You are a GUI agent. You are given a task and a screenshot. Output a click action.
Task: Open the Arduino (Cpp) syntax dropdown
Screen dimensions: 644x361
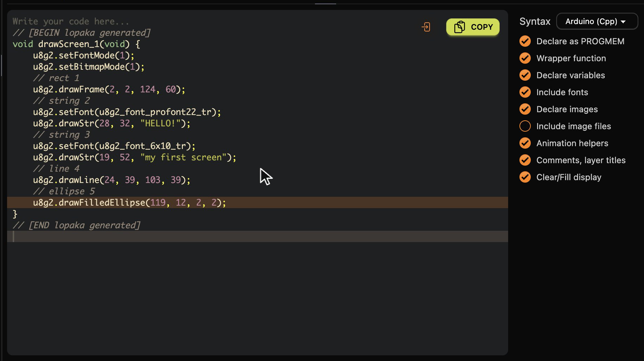click(x=597, y=21)
